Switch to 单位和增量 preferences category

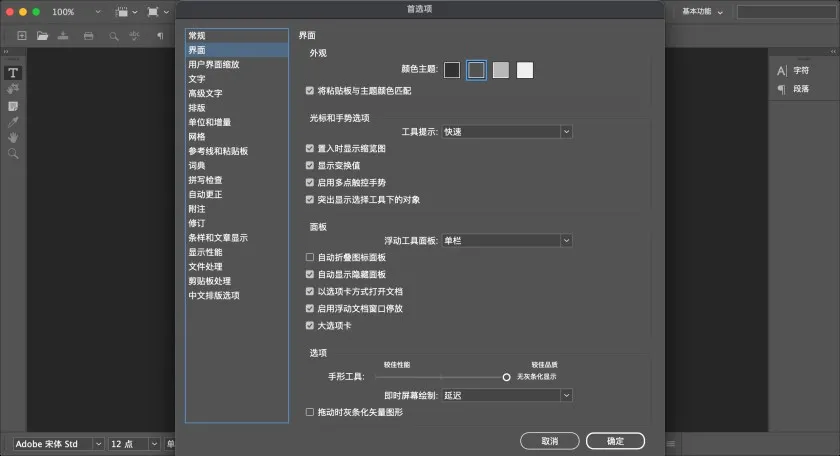tap(210, 122)
